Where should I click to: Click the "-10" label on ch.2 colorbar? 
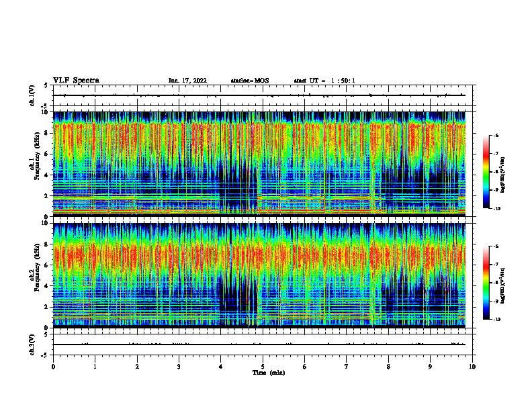[x=496, y=320]
